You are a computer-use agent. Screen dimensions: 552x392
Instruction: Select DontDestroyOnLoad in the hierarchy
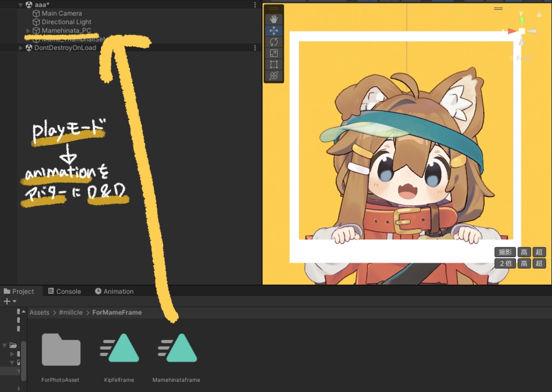click(x=65, y=48)
